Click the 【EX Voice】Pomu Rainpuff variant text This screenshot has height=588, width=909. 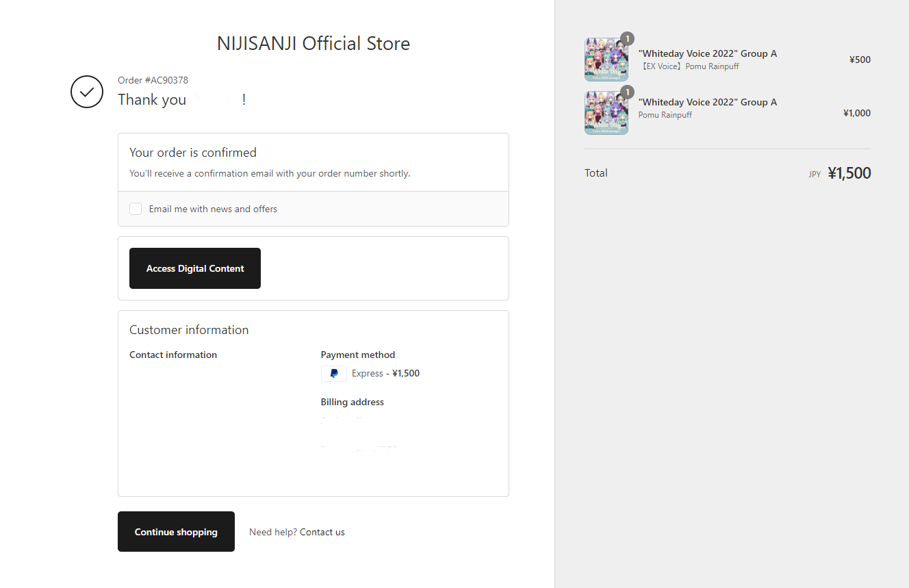[689, 66]
